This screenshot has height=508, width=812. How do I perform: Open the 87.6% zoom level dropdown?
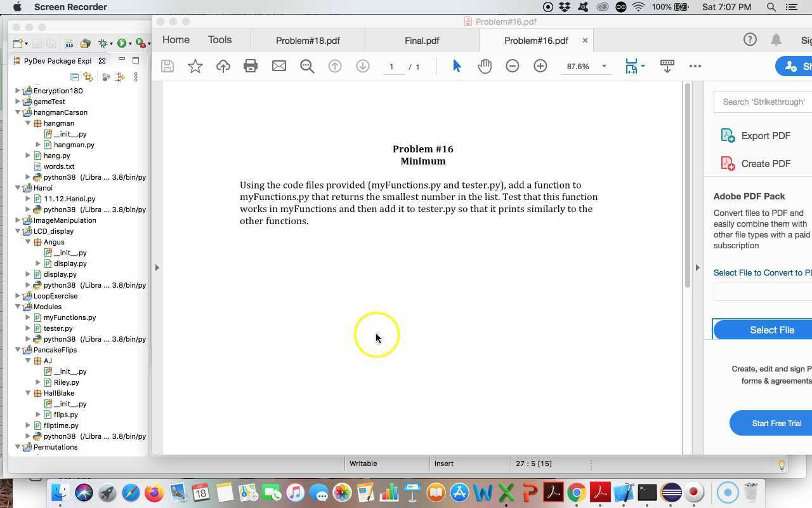tap(603, 66)
